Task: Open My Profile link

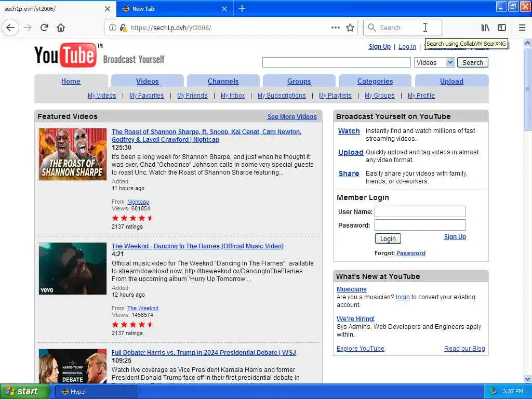Action: coord(421,96)
